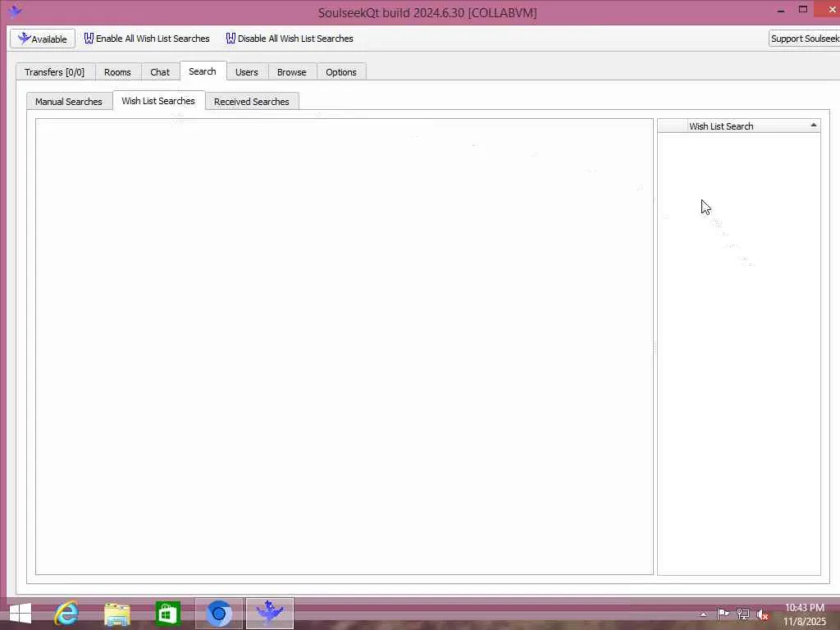Enable All Wish List Searches
This screenshot has width=840, height=630.
(147, 39)
